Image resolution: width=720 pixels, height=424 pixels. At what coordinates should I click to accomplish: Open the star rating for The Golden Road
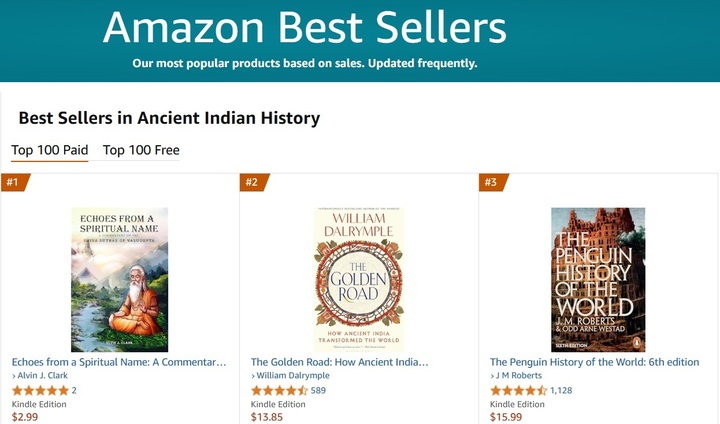[x=279, y=391]
